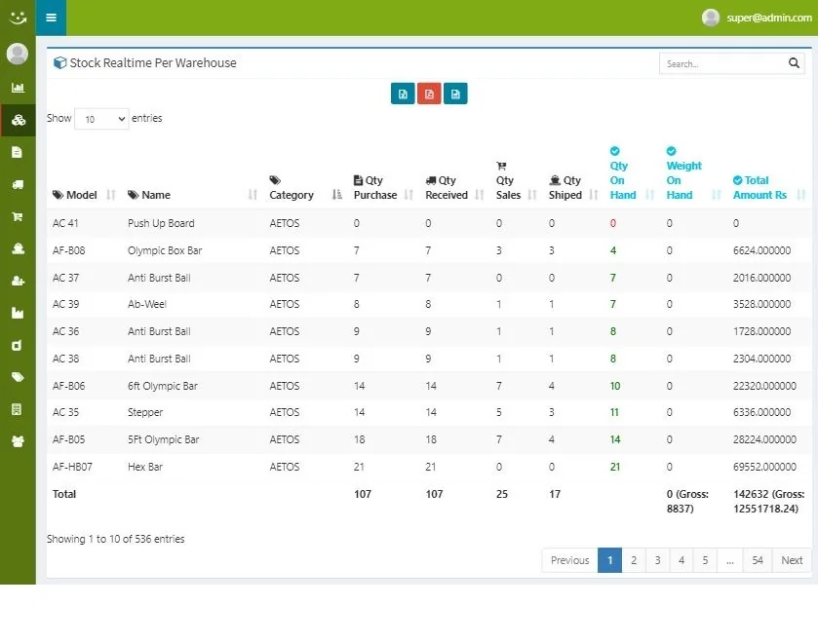818x644 pixels.
Task: Click the hamburger menu toggle button
Action: tap(51, 18)
